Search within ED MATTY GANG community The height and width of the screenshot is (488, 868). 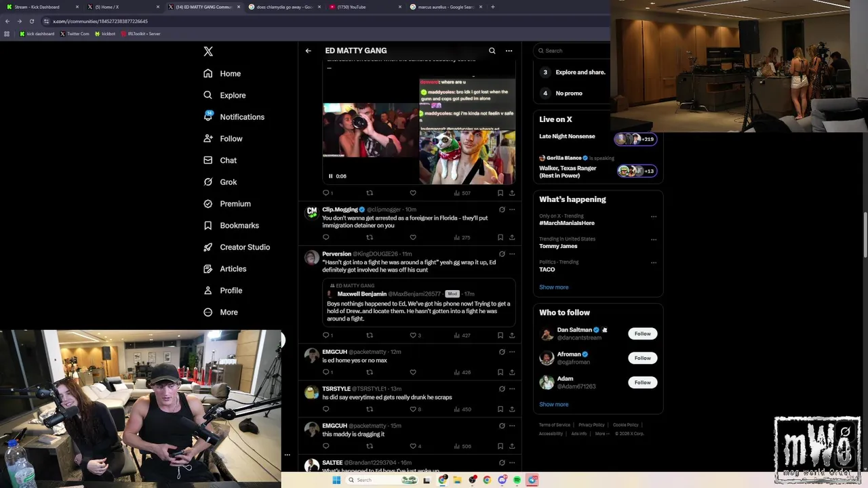[x=492, y=51]
